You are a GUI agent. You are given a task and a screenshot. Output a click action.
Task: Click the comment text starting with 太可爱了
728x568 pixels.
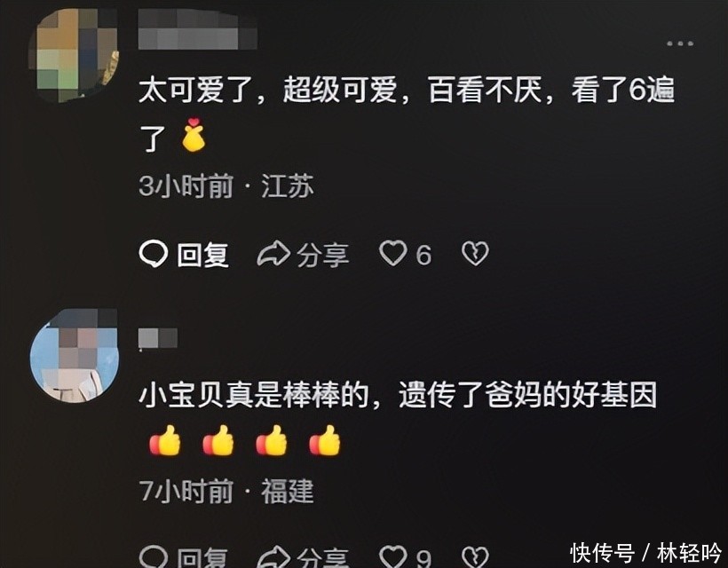(407, 114)
